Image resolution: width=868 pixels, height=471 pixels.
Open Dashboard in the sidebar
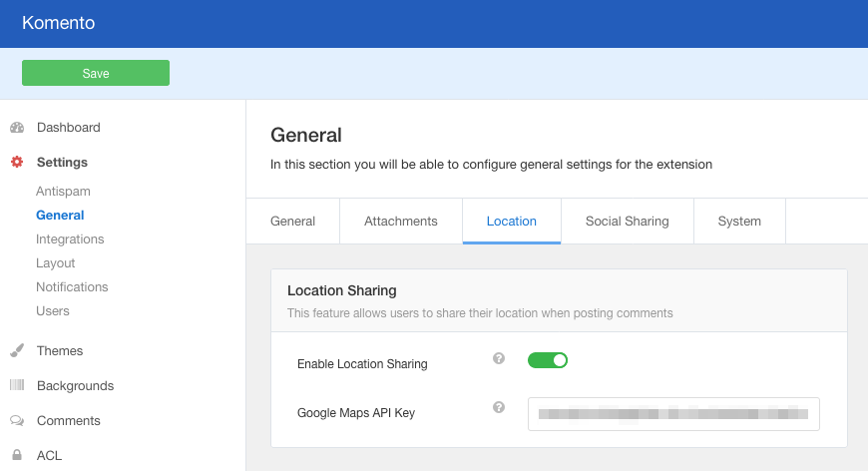click(x=69, y=128)
